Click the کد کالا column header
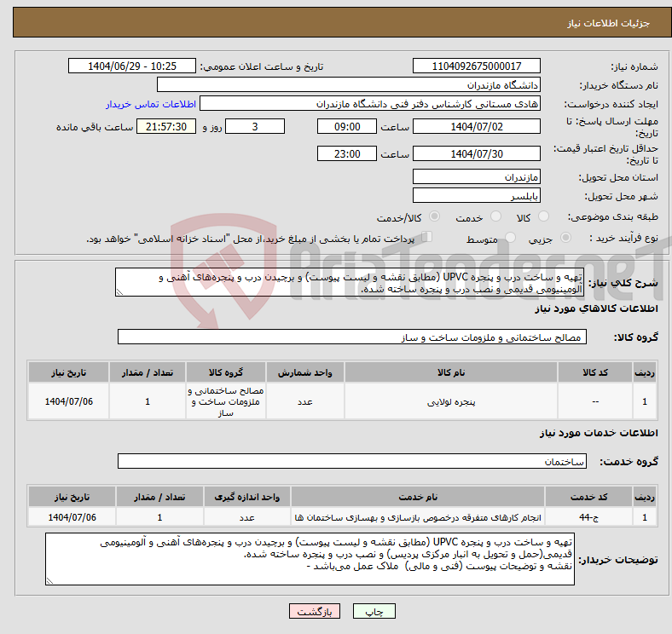672x634 pixels. [x=595, y=372]
